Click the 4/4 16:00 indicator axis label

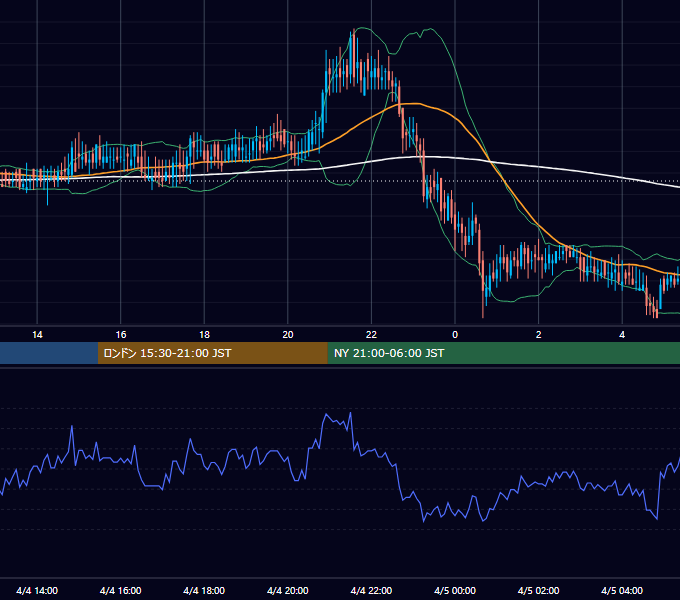tap(121, 590)
